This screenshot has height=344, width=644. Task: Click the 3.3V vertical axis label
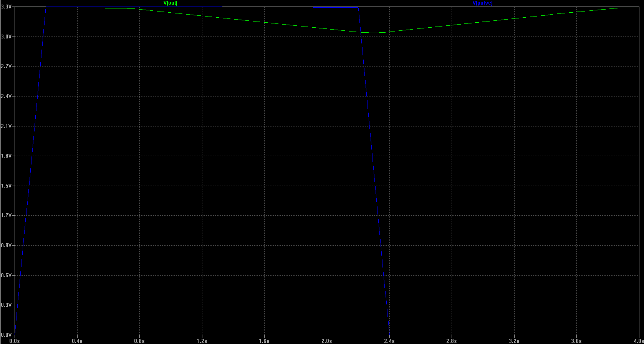[7, 7]
